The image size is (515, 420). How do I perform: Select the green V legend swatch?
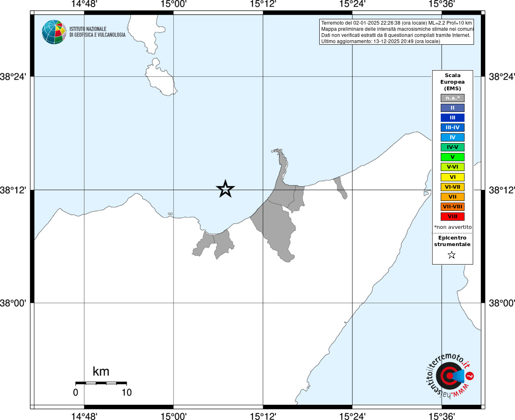[453, 157]
